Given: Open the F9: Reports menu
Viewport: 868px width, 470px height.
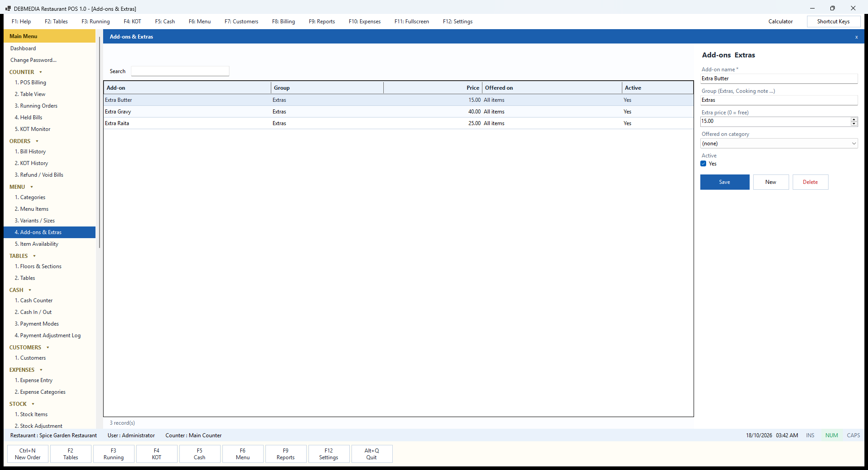Looking at the screenshot, I should [x=322, y=22].
